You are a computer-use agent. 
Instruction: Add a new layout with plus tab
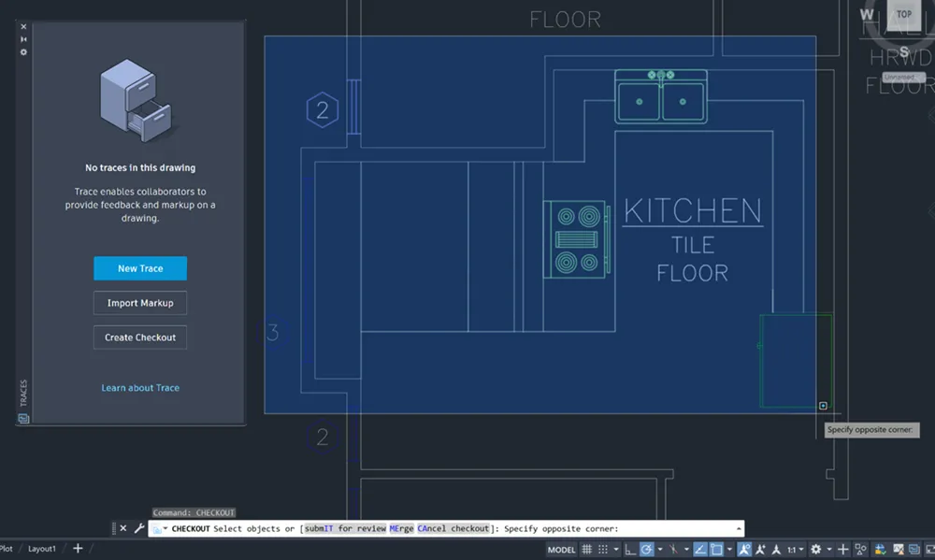coord(78,549)
